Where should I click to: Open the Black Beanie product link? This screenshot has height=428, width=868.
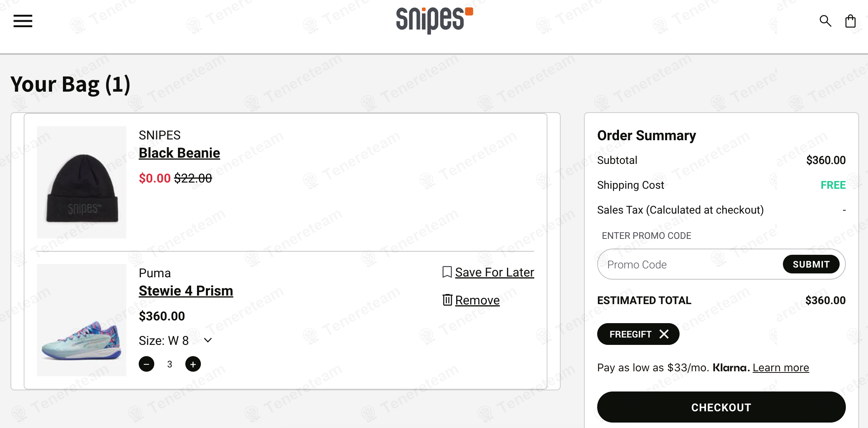[179, 153]
